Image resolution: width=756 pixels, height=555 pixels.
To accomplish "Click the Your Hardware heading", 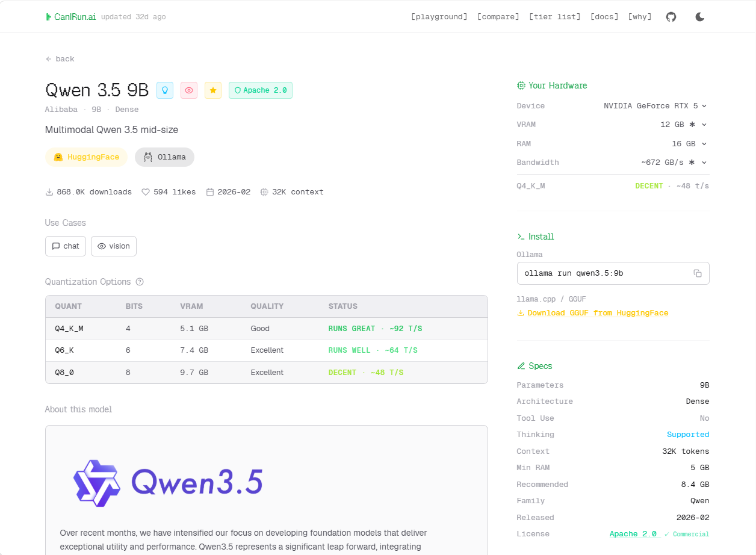I will [x=552, y=85].
